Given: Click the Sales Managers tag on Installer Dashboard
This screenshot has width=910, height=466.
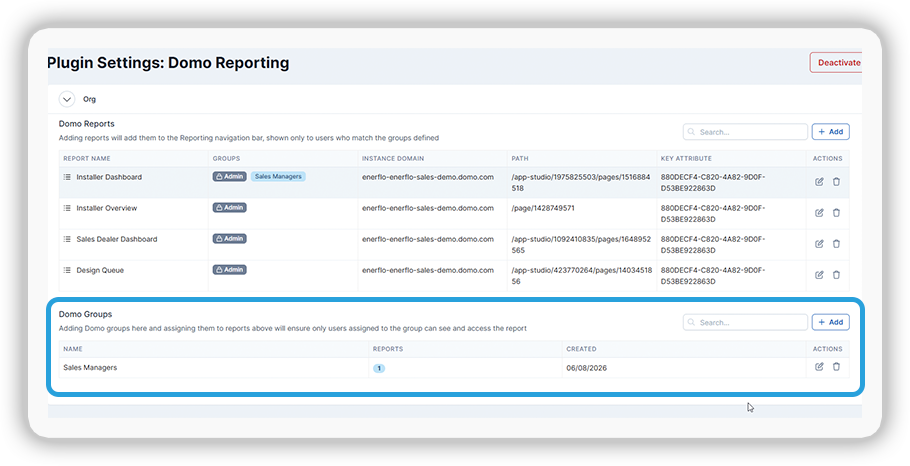Looking at the screenshot, I should 278,176.
